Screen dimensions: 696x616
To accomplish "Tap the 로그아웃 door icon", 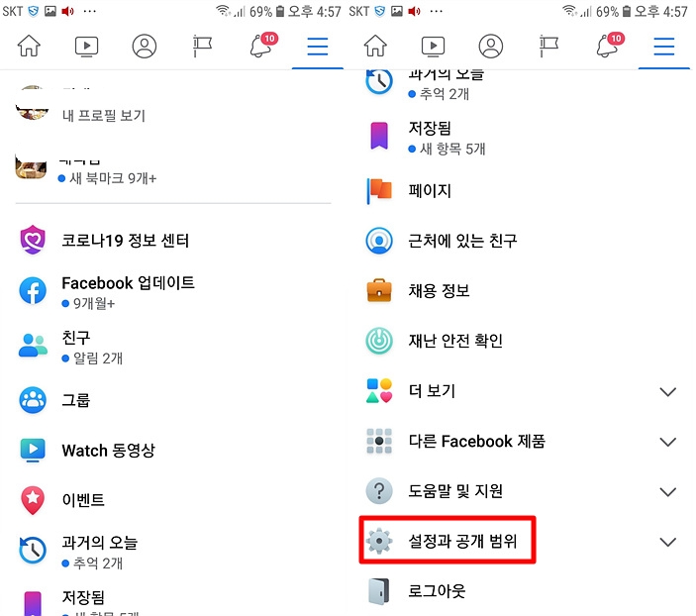I will tap(379, 591).
